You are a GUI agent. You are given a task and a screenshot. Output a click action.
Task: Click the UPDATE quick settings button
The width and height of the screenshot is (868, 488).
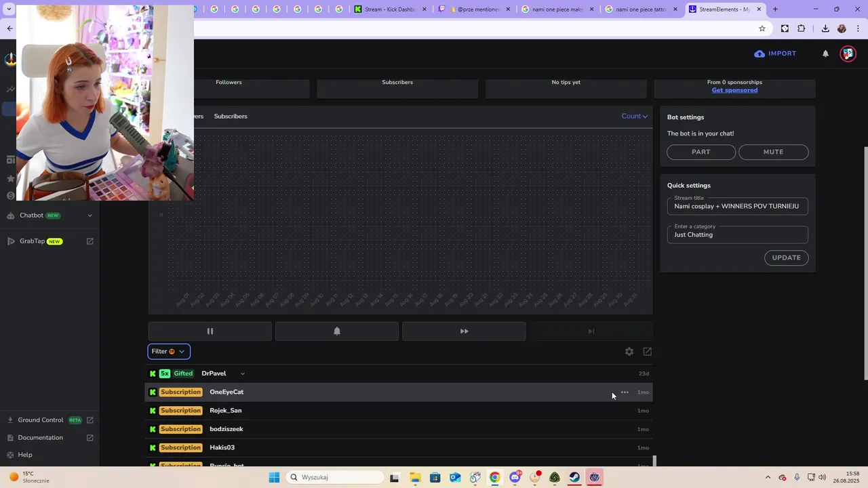click(787, 258)
